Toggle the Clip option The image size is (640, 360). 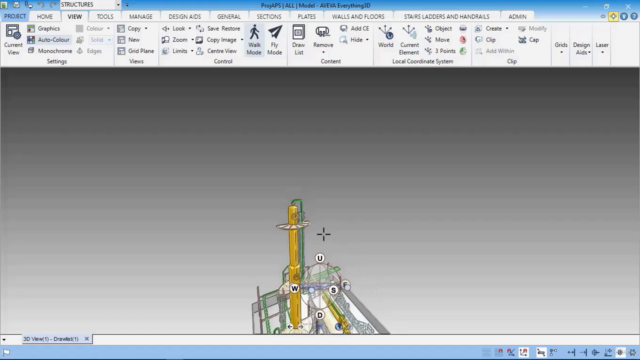(x=485, y=40)
